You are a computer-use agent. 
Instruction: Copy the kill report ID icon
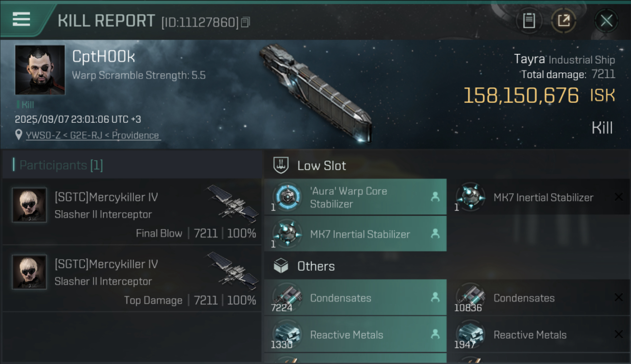click(246, 22)
